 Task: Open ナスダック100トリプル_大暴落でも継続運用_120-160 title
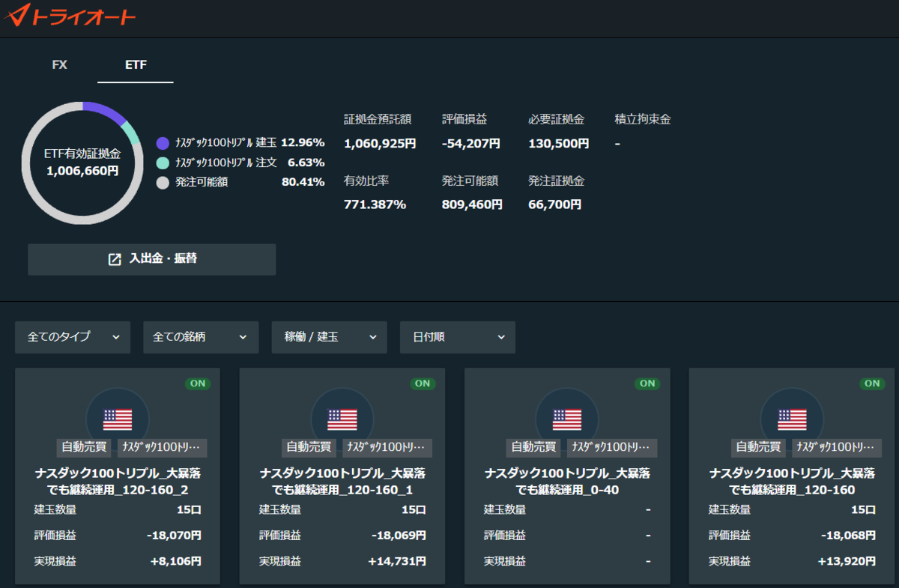point(792,482)
